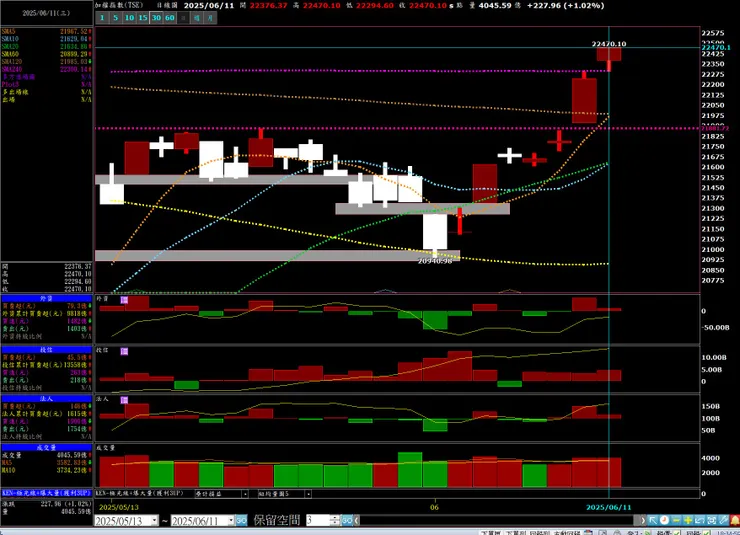Click the plus zoom-in icon
The width and height of the screenshot is (740, 535).
688,520
